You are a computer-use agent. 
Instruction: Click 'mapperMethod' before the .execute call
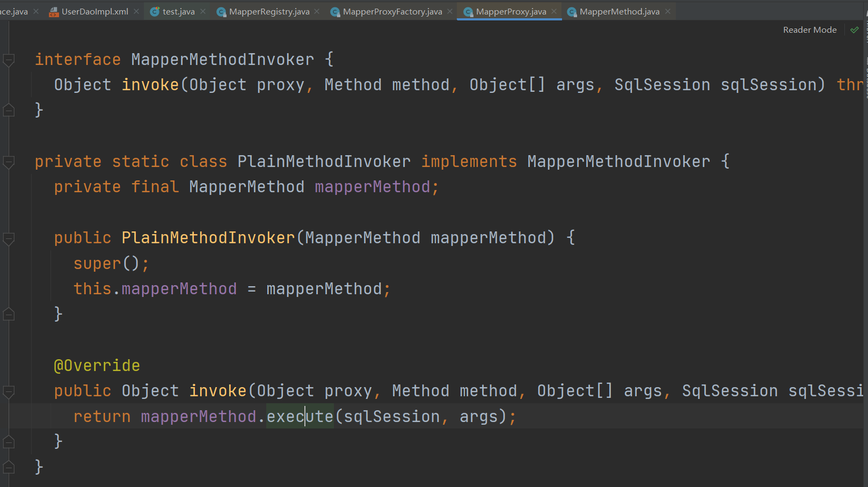[199, 417]
